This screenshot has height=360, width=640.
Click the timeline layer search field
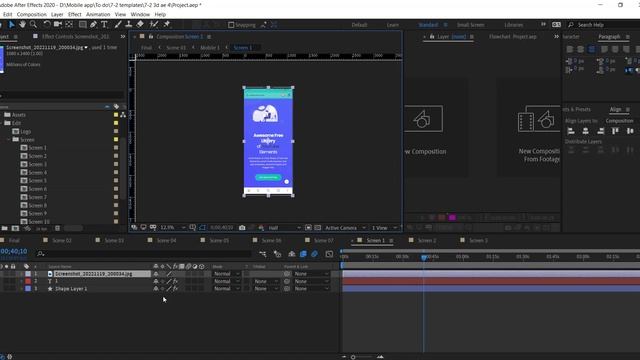(143, 254)
